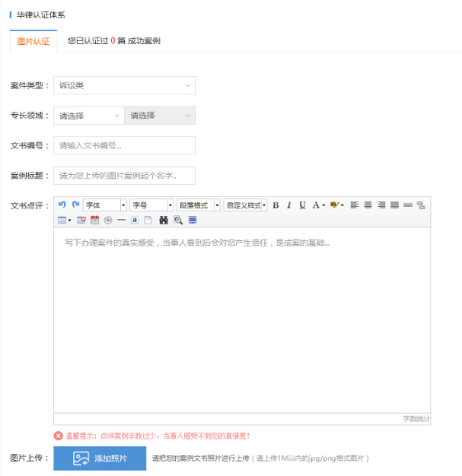
Task: Focus the 案例标题 input field
Action: pyautogui.click(x=124, y=175)
